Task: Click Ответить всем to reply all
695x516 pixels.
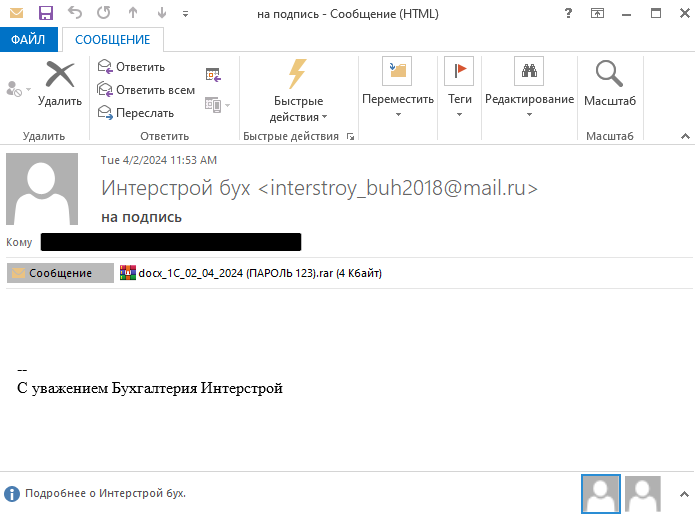Action: (145, 90)
